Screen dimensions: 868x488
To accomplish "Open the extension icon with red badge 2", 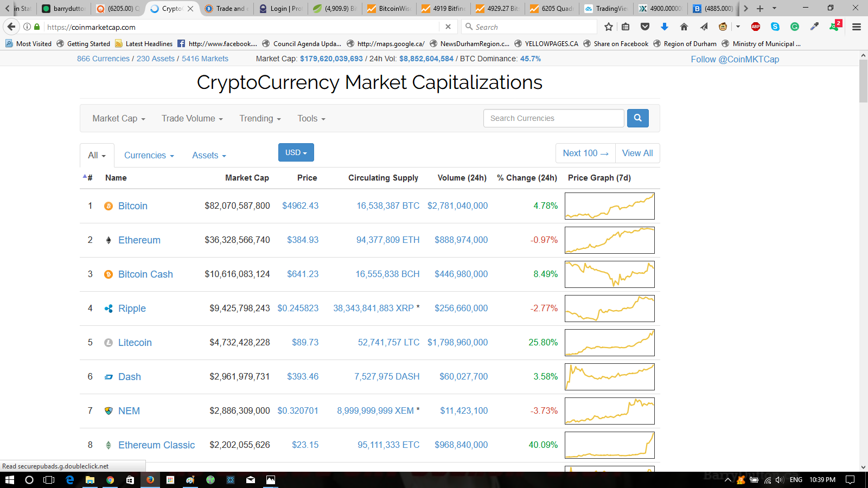I will (x=835, y=26).
